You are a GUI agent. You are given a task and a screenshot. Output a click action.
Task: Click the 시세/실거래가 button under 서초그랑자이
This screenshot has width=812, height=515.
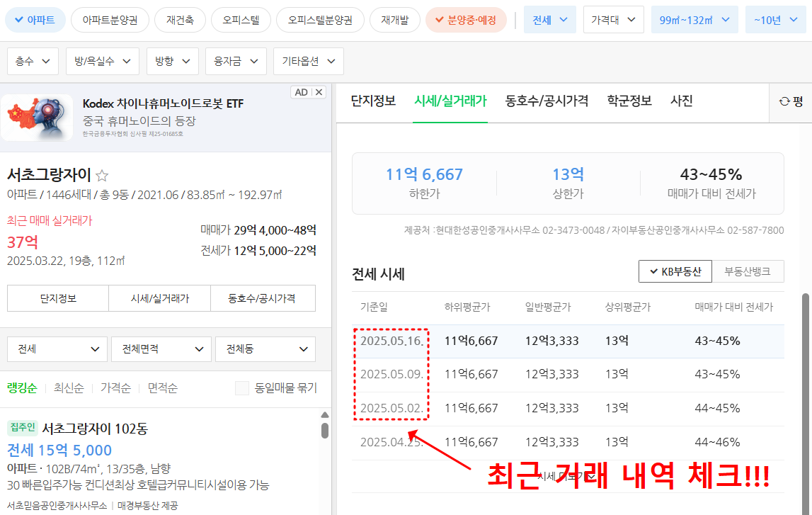click(x=159, y=298)
